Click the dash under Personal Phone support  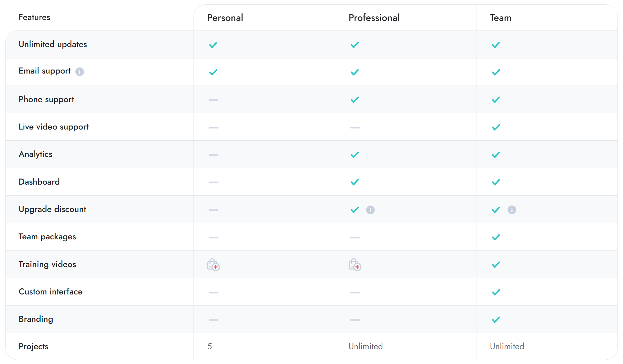213,99
